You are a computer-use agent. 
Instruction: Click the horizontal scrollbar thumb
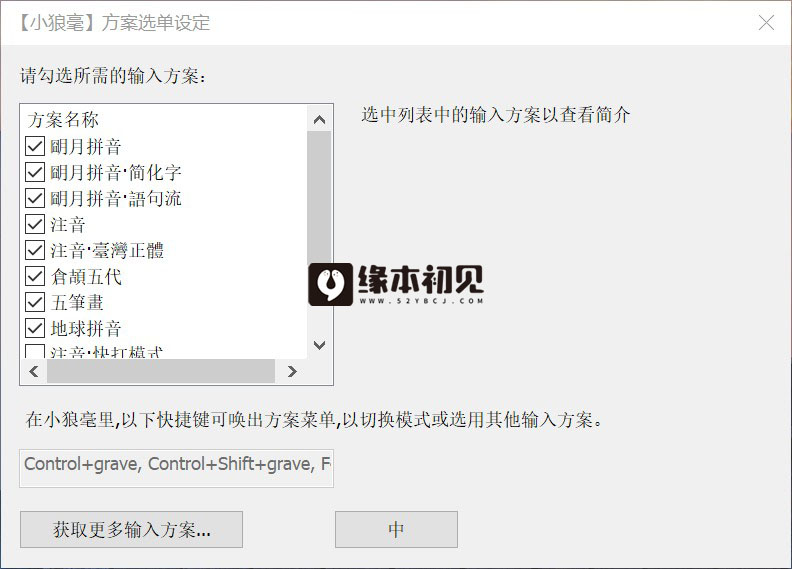(x=161, y=372)
